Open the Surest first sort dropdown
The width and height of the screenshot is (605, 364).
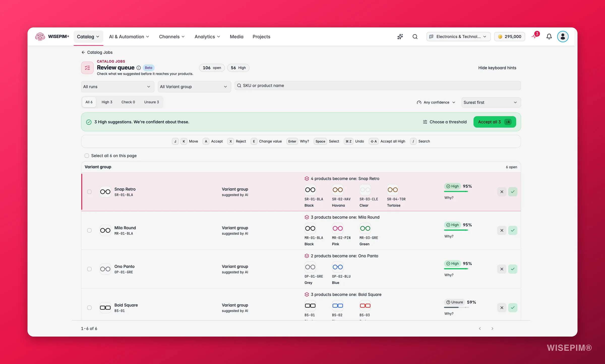pos(491,102)
